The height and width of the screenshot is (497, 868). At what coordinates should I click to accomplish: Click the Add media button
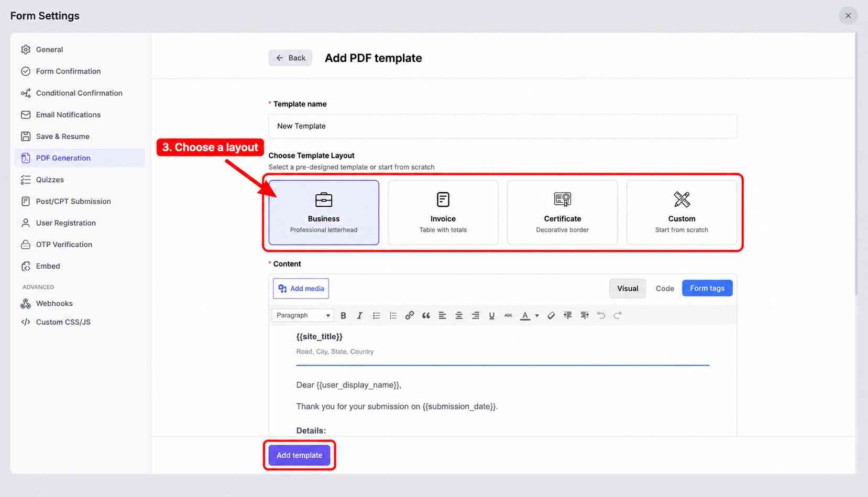coord(301,289)
